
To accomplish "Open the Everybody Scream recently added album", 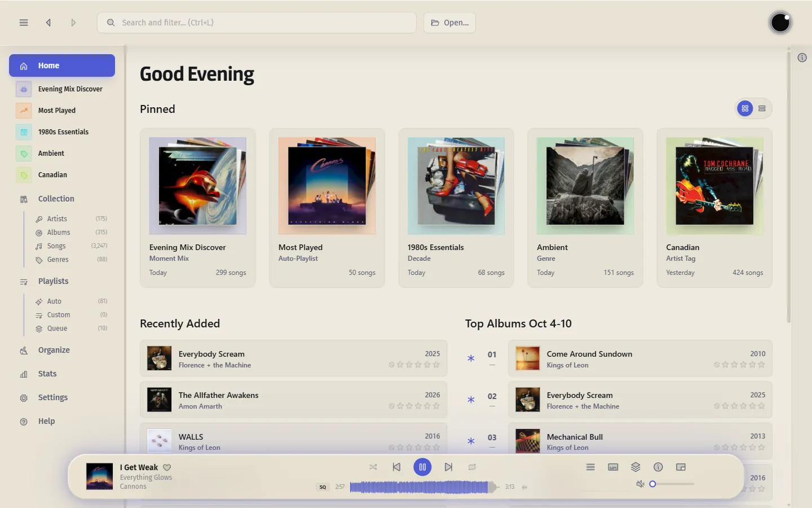I will (293, 358).
